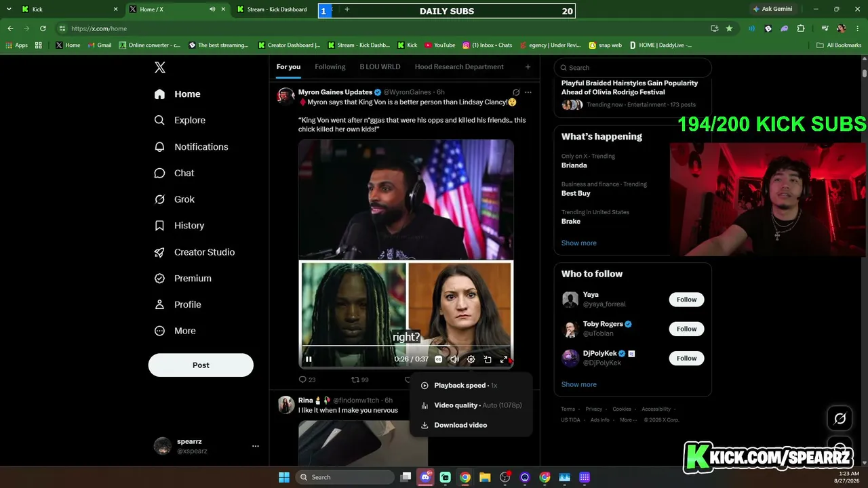Open File Explorer from the taskbar
868x488 pixels.
(x=485, y=477)
